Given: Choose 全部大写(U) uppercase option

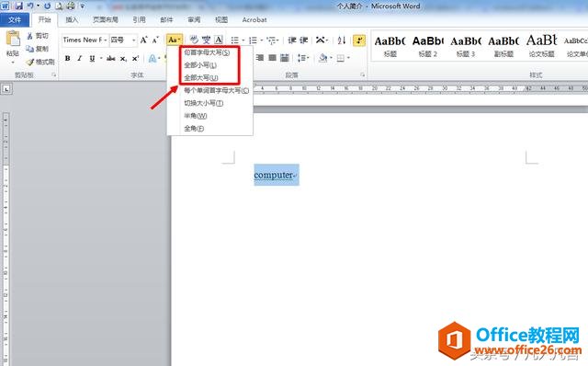Looking at the screenshot, I should pos(210,78).
